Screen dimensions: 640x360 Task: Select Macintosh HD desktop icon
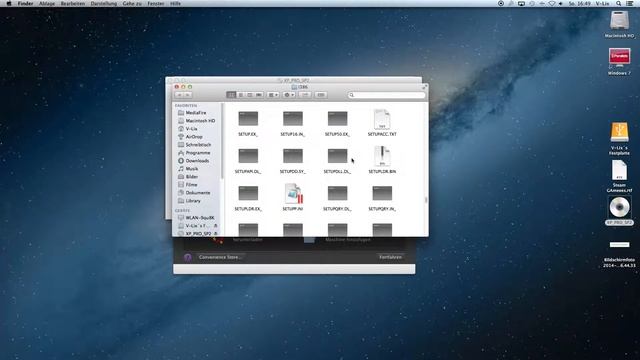619,21
